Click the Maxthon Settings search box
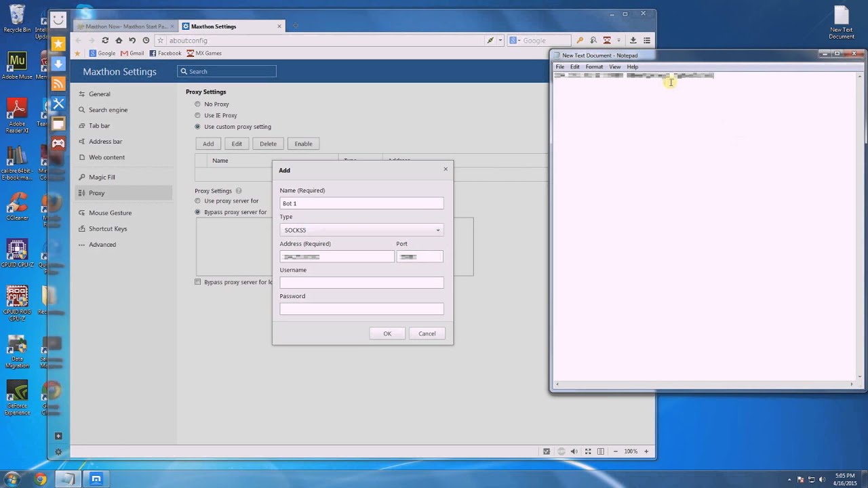Viewport: 868px width, 488px height. 226,71
